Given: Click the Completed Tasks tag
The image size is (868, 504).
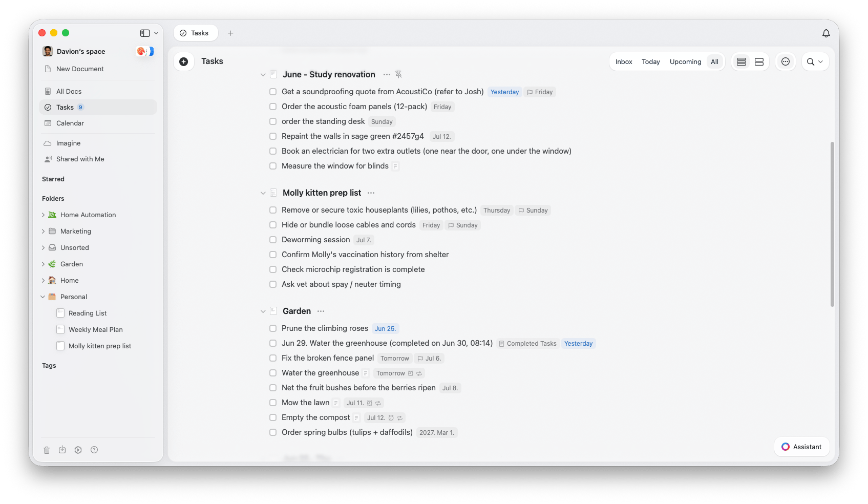Looking at the screenshot, I should tap(527, 344).
